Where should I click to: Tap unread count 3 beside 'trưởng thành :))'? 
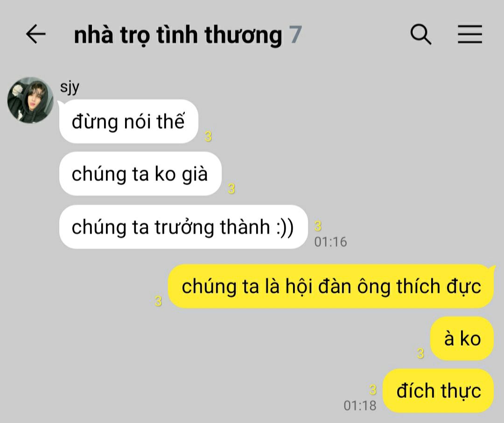[318, 226]
